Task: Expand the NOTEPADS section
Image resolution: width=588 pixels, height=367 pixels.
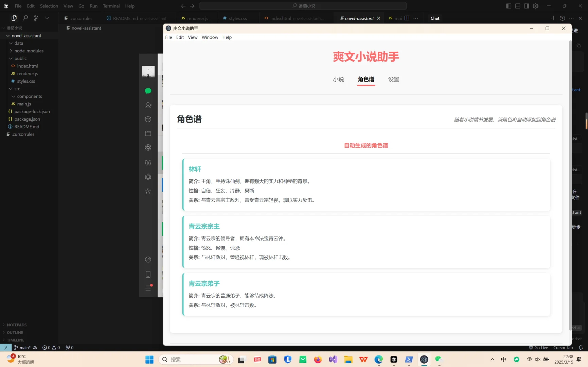Action: [17, 325]
